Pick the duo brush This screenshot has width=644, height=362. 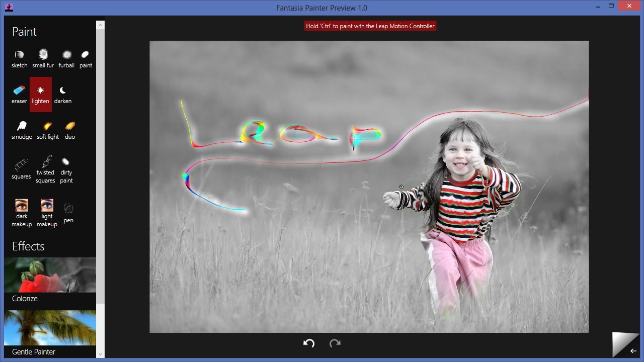pos(70,130)
